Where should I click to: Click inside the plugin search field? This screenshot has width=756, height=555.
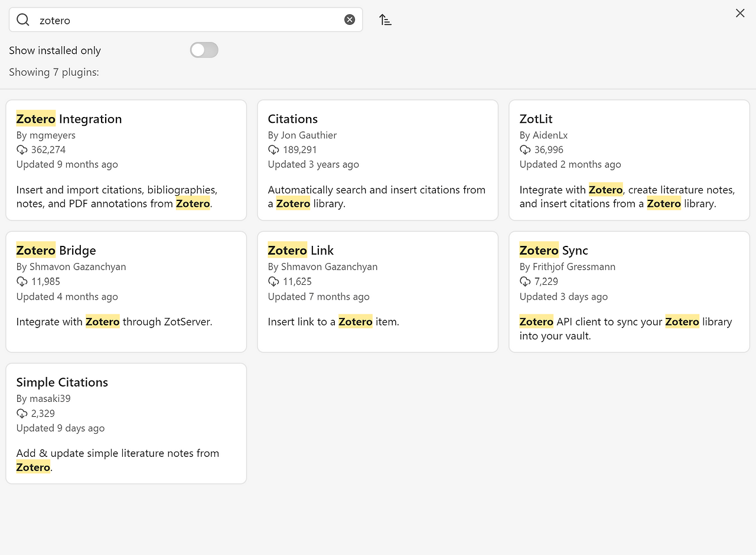coord(189,20)
